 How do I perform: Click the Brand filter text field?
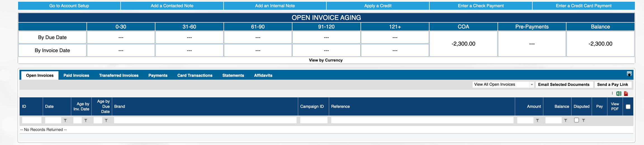tap(205, 120)
